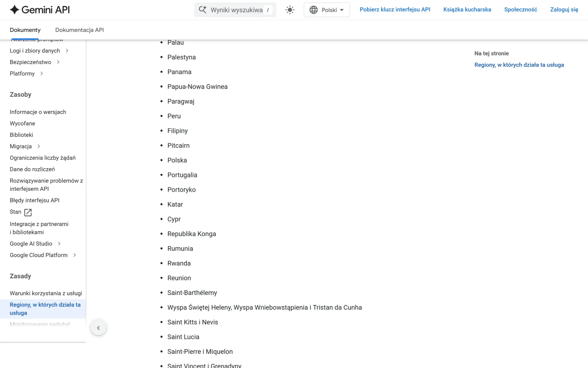Click the globe language icon
588x368 pixels.
coord(314,10)
